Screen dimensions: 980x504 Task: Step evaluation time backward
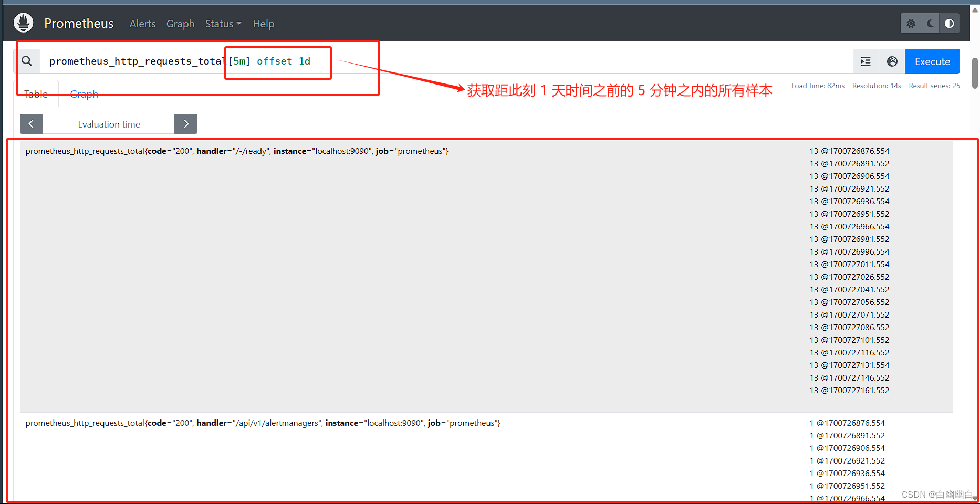click(x=32, y=124)
